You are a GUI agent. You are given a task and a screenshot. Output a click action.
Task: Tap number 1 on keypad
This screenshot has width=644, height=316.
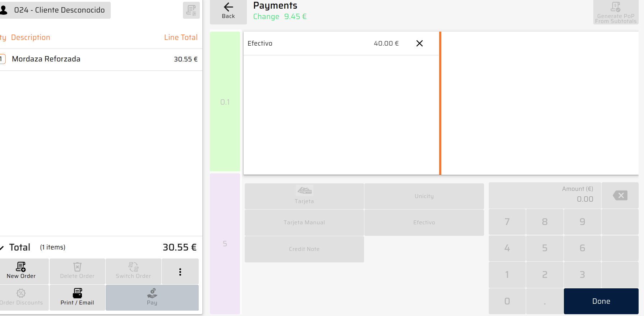507,275
